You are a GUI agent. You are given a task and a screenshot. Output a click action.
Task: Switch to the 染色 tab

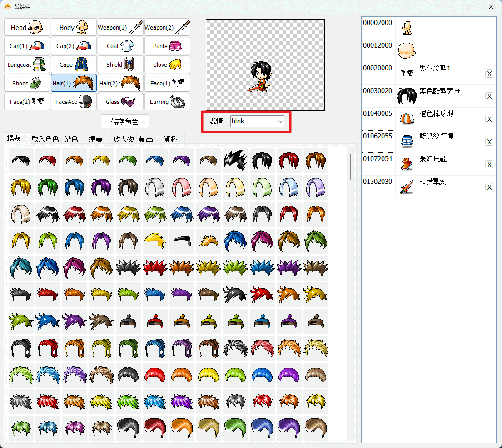click(71, 139)
